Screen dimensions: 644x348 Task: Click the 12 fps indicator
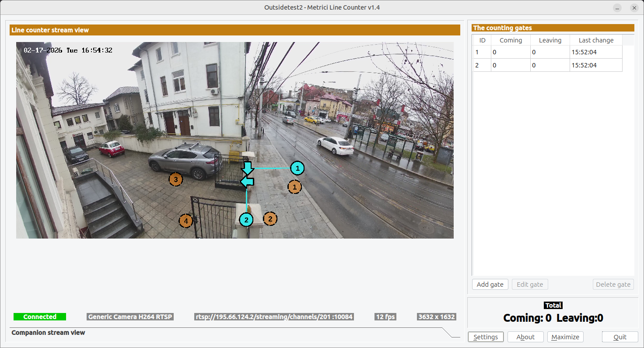(x=385, y=317)
